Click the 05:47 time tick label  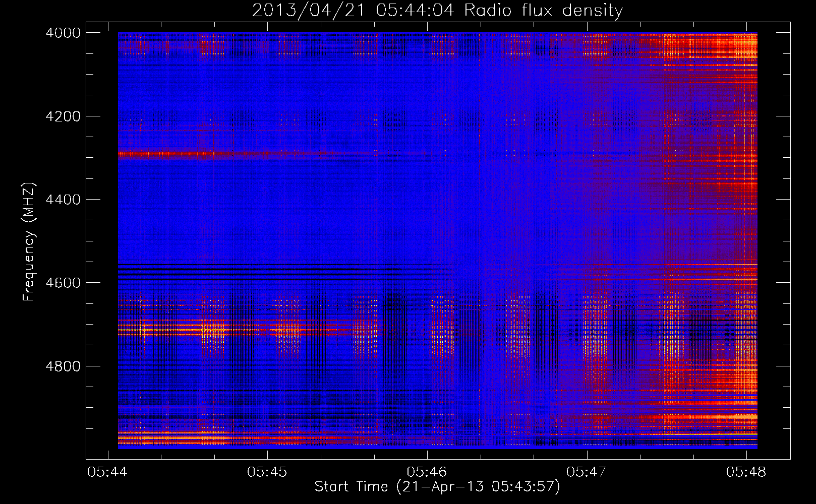(x=587, y=472)
